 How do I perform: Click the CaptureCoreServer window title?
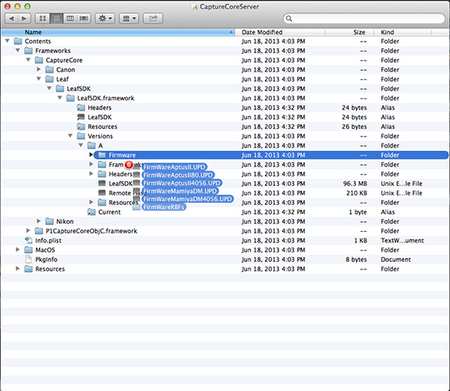tap(229, 6)
